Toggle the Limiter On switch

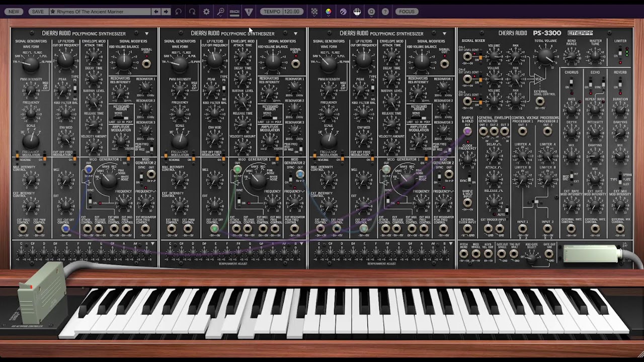coord(620,52)
